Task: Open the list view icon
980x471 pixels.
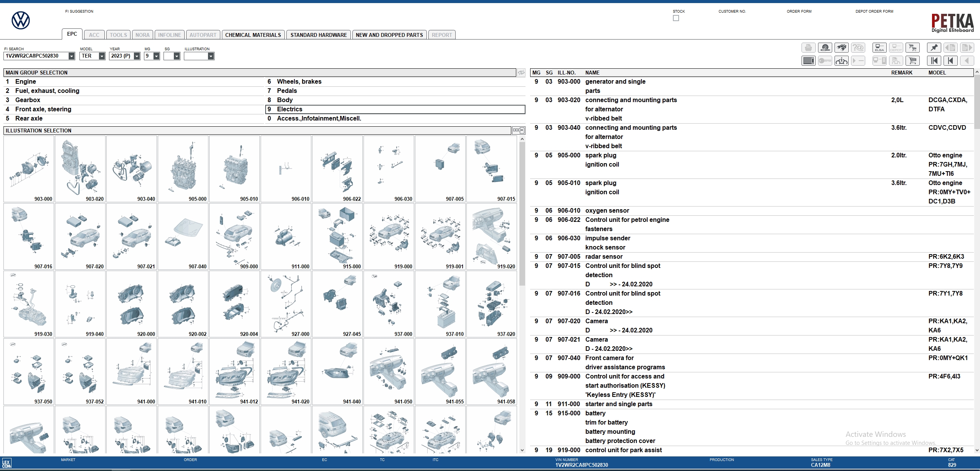Action: click(808, 61)
